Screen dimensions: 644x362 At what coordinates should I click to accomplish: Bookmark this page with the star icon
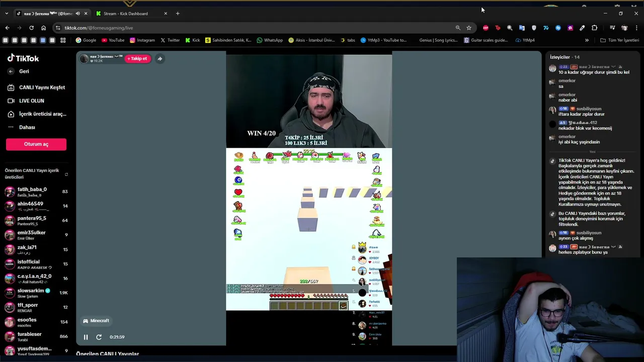coord(469,28)
